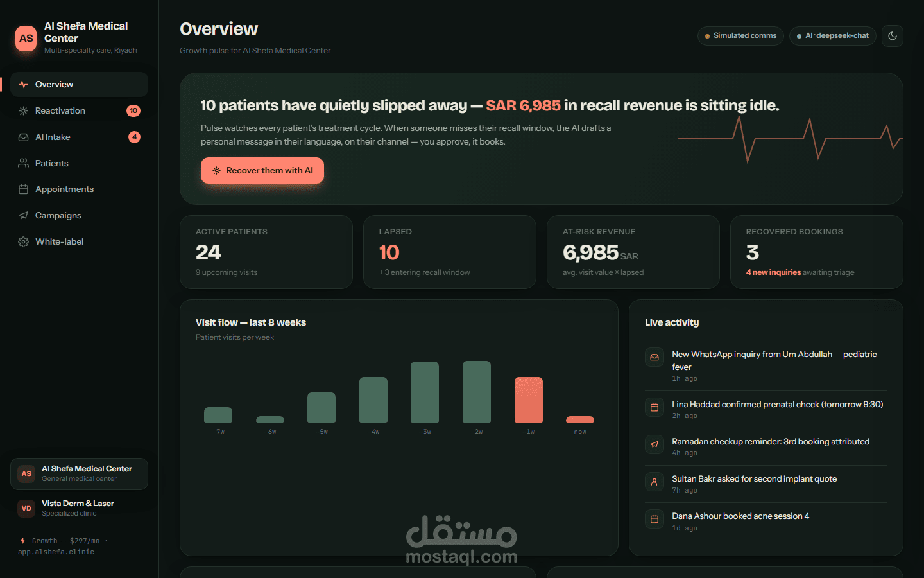This screenshot has height=578, width=924.
Task: Click the person icon beside Sultan Bakr entry
Action: [654, 482]
